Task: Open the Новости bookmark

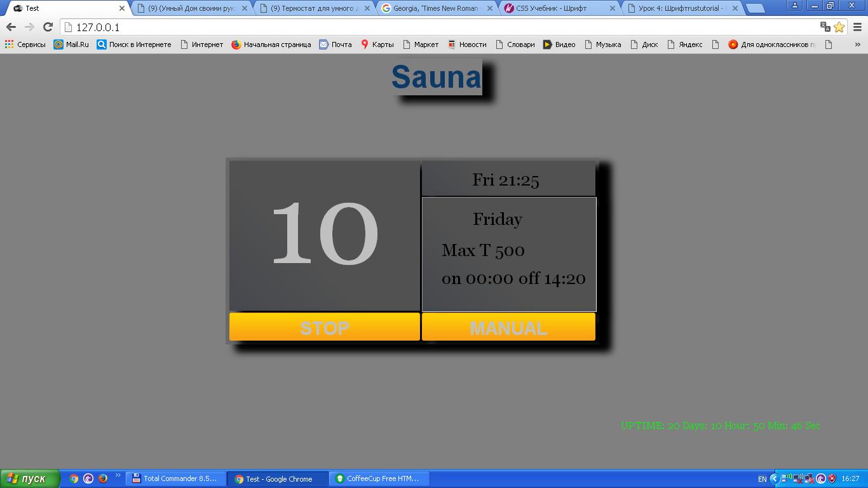Action: 467,44
